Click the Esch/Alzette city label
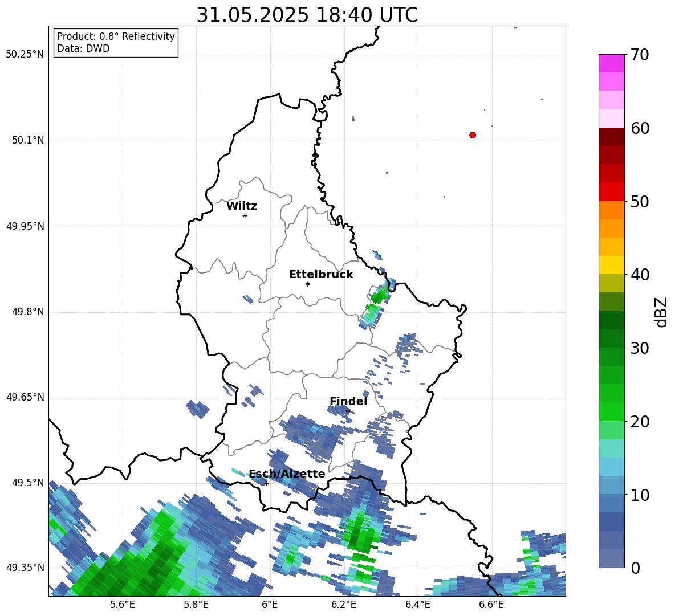 point(287,474)
